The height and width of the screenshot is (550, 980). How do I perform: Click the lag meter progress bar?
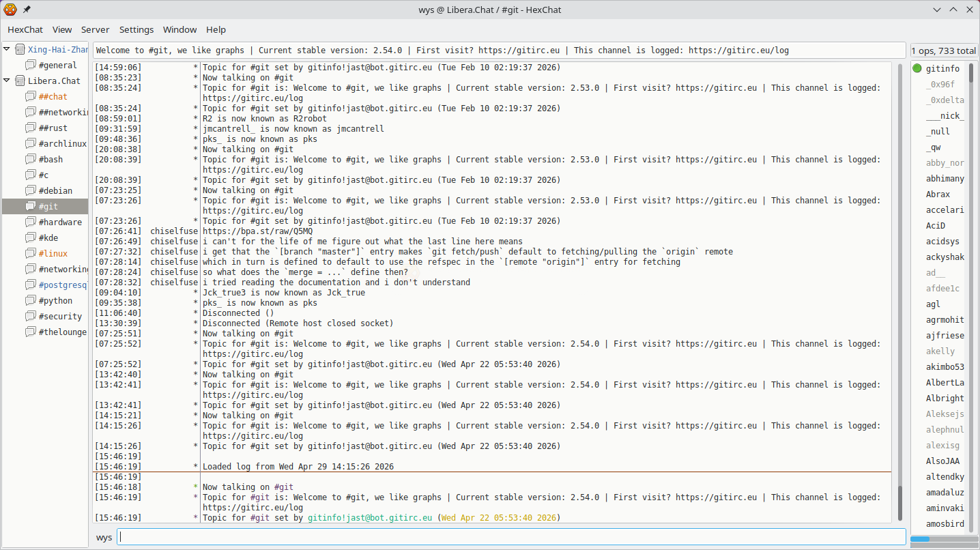coord(943,539)
